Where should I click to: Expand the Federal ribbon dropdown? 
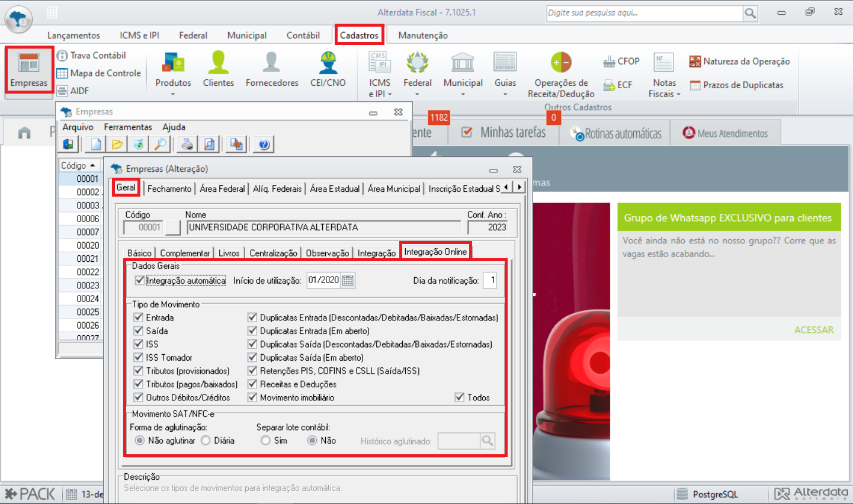(417, 89)
